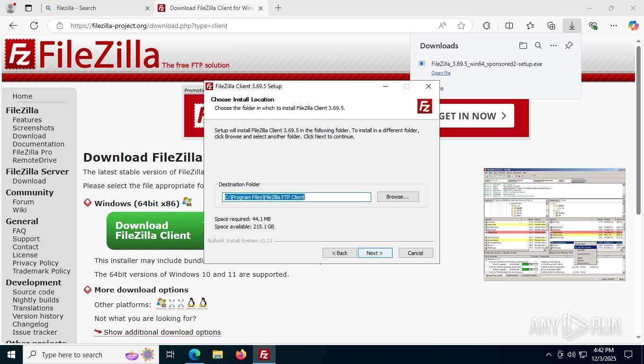The width and height of the screenshot is (644, 364).
Task: Open Edge Settings and more menu
Action: coord(614,26)
